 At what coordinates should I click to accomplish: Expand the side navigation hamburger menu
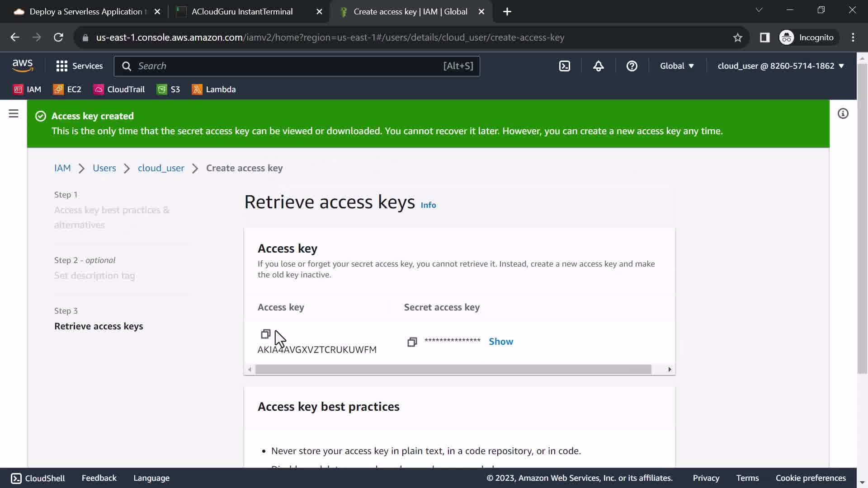(14, 114)
